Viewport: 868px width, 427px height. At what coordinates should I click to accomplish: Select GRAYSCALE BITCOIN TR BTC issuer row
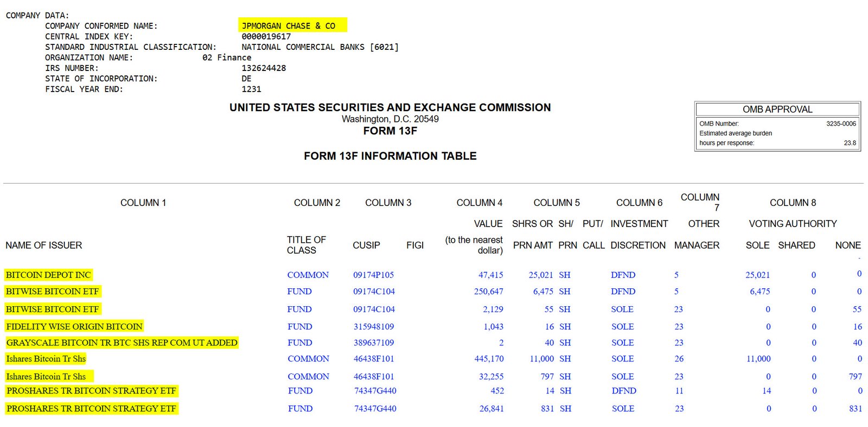[x=122, y=342]
